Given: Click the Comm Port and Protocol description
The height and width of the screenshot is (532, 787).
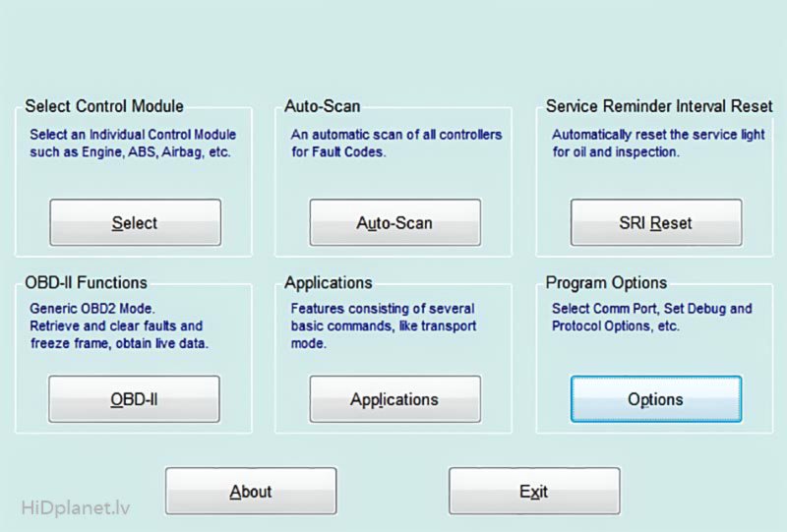Looking at the screenshot, I should coord(651,317).
